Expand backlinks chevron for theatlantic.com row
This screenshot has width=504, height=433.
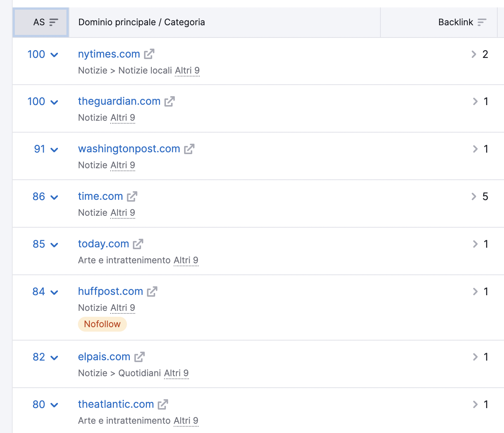pos(475,404)
